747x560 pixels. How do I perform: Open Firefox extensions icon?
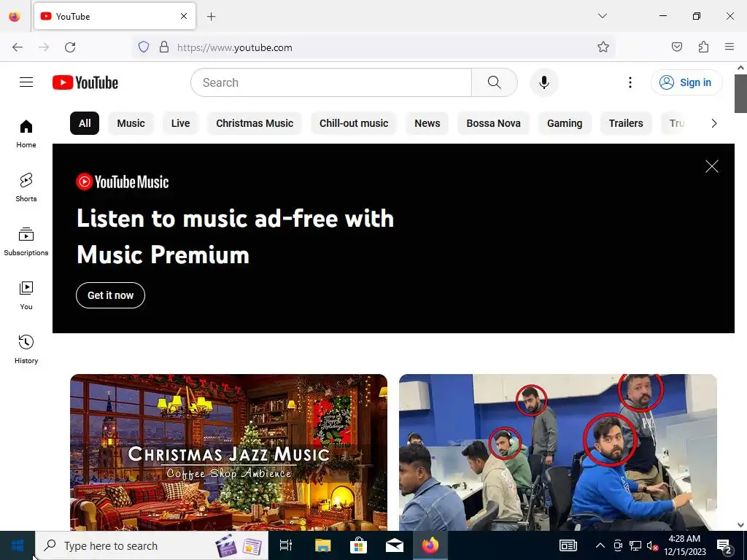tap(703, 47)
